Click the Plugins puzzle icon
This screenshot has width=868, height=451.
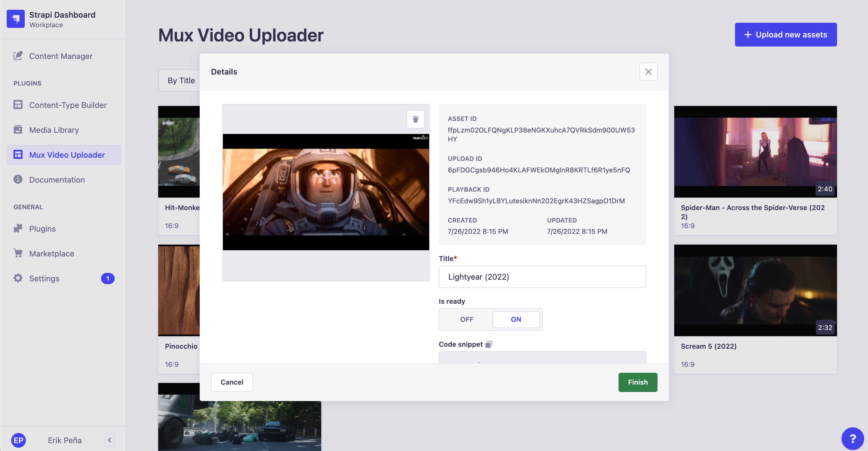point(18,228)
